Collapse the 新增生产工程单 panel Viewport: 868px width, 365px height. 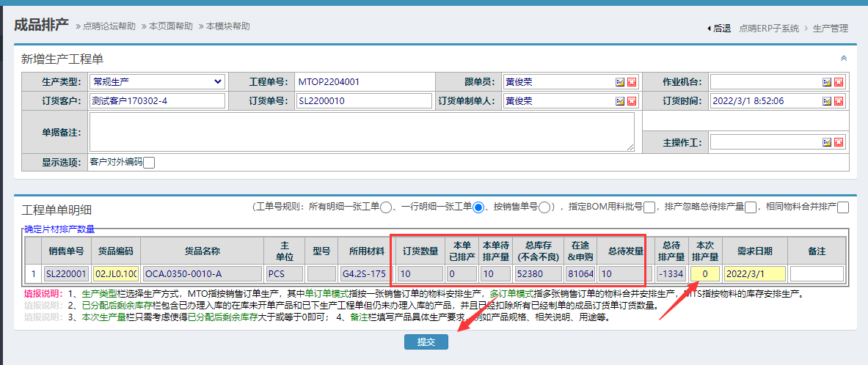tap(843, 58)
